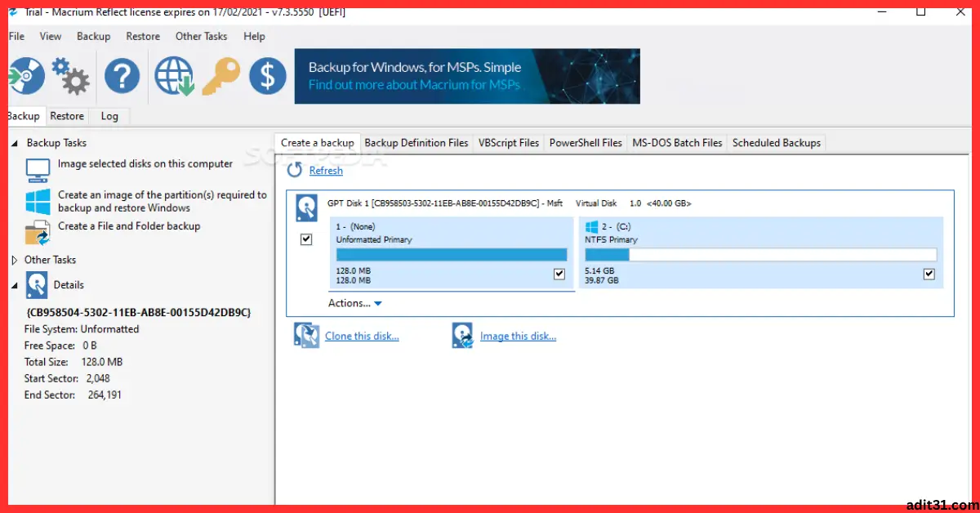Click Create an image of partitions for Windows
The height and width of the screenshot is (513, 980).
(163, 202)
